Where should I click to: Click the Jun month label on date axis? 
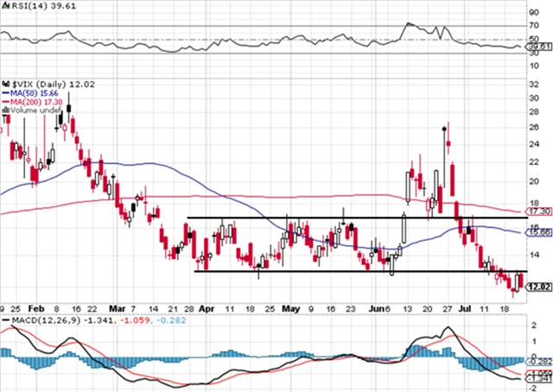[x=376, y=307]
